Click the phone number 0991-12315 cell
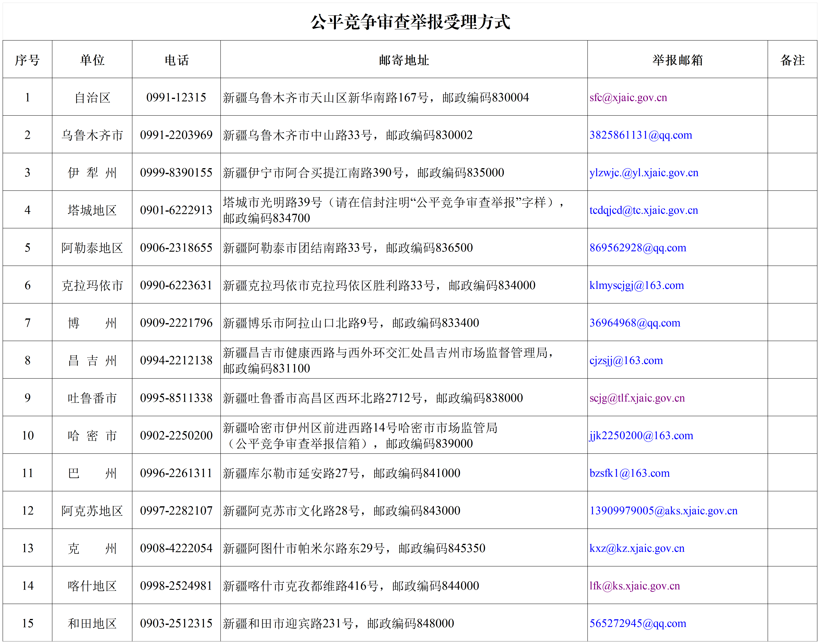Image resolution: width=820 pixels, height=644 pixels. (176, 98)
